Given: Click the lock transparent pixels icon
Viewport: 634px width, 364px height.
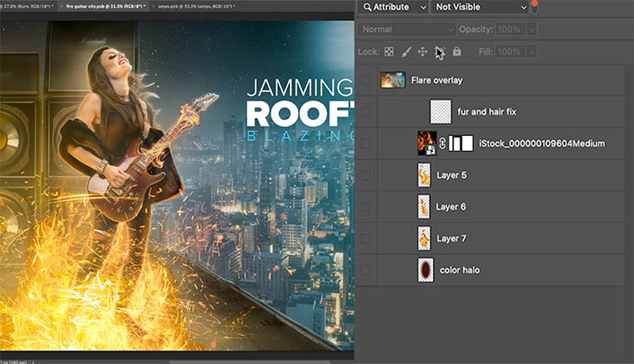Looking at the screenshot, I should click(x=390, y=52).
